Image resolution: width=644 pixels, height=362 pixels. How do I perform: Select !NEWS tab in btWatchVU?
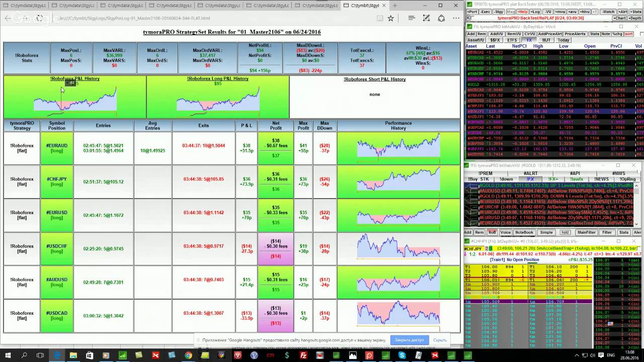tap(601, 179)
